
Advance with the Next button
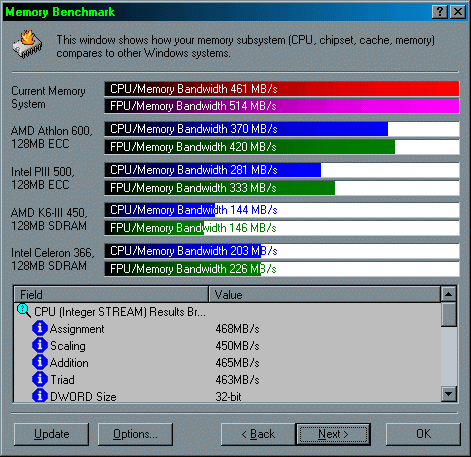(333, 434)
